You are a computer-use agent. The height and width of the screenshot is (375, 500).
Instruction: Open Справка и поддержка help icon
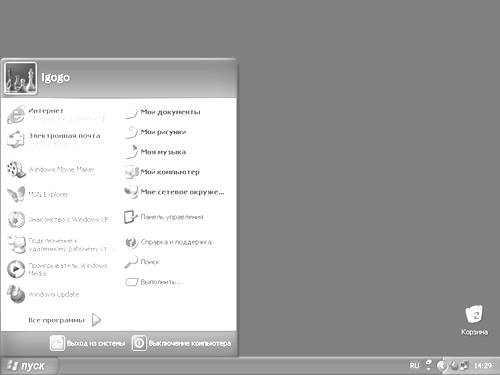(x=131, y=242)
